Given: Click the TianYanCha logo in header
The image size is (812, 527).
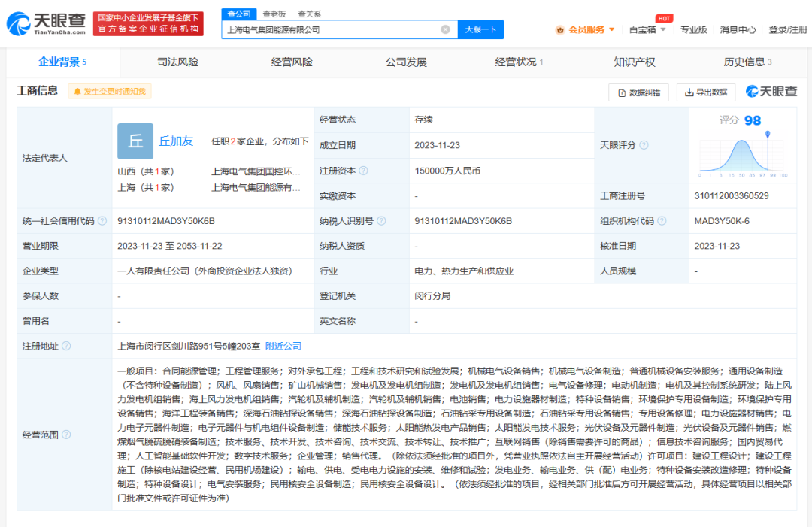Looking at the screenshot, I should [45, 23].
